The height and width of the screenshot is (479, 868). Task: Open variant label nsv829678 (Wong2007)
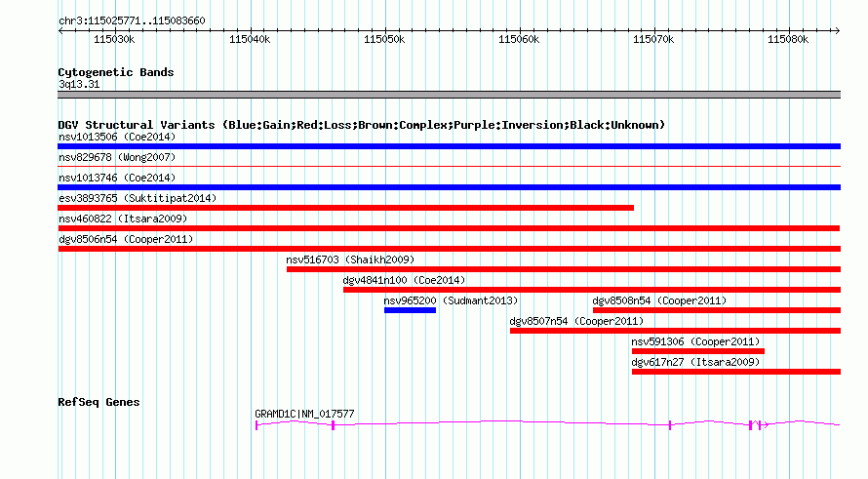click(x=117, y=157)
